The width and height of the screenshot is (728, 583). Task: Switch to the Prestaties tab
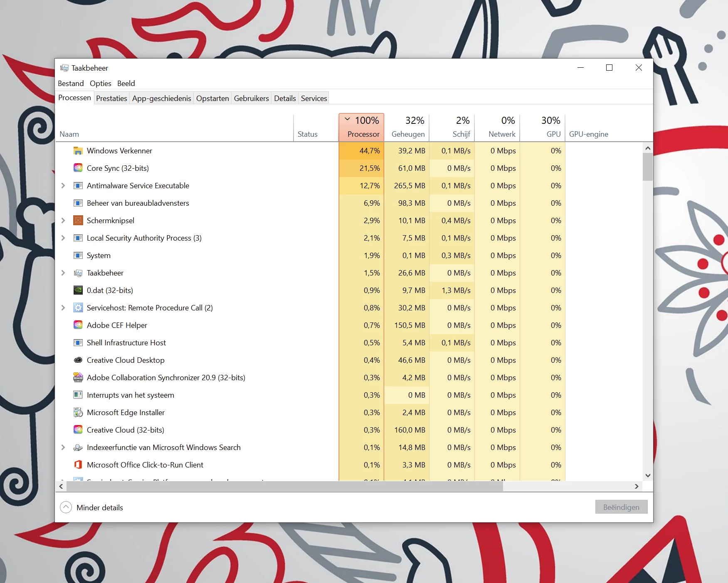pyautogui.click(x=111, y=98)
